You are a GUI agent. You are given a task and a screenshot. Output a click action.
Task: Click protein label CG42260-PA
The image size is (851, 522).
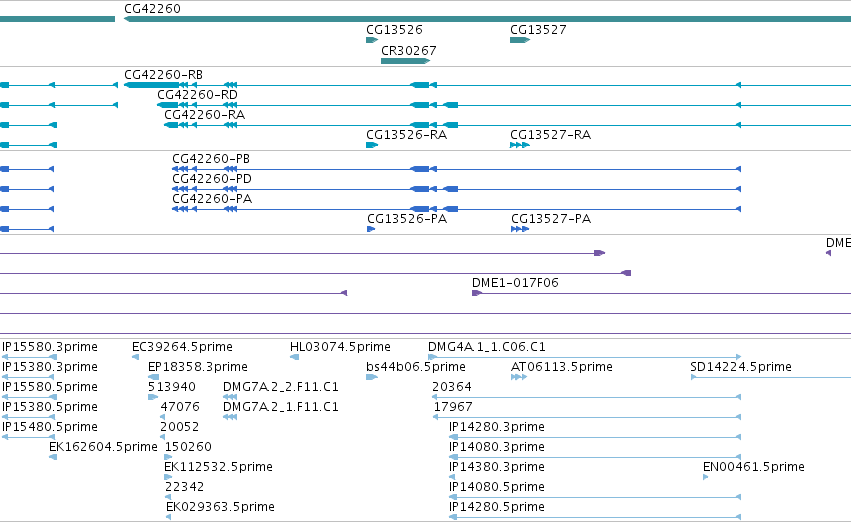[x=212, y=199]
